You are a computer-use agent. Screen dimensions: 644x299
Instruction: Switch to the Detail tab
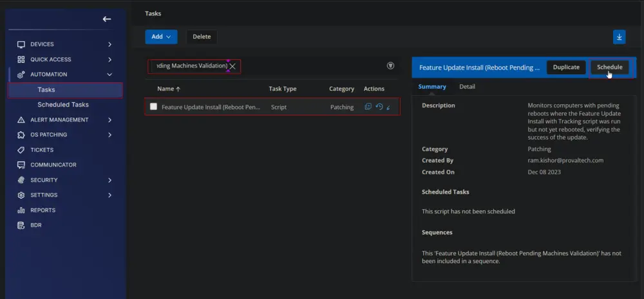[x=467, y=87]
